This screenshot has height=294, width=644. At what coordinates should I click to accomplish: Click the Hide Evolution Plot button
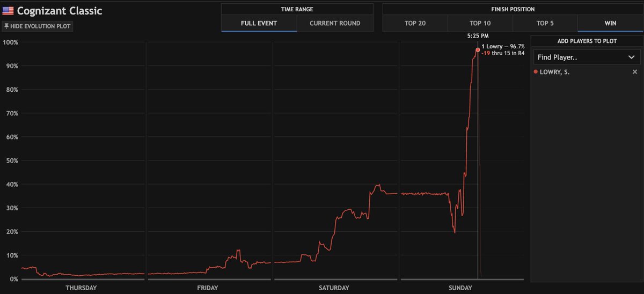click(x=37, y=26)
